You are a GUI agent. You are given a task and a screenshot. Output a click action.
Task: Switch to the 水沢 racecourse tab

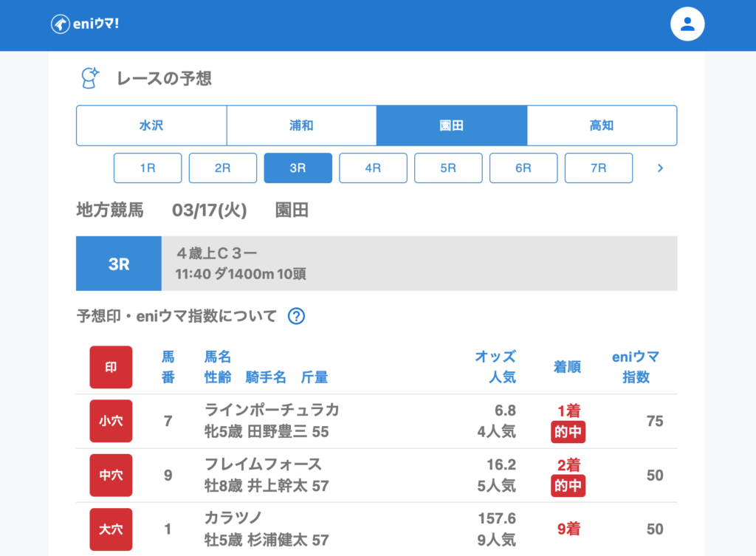(151, 126)
